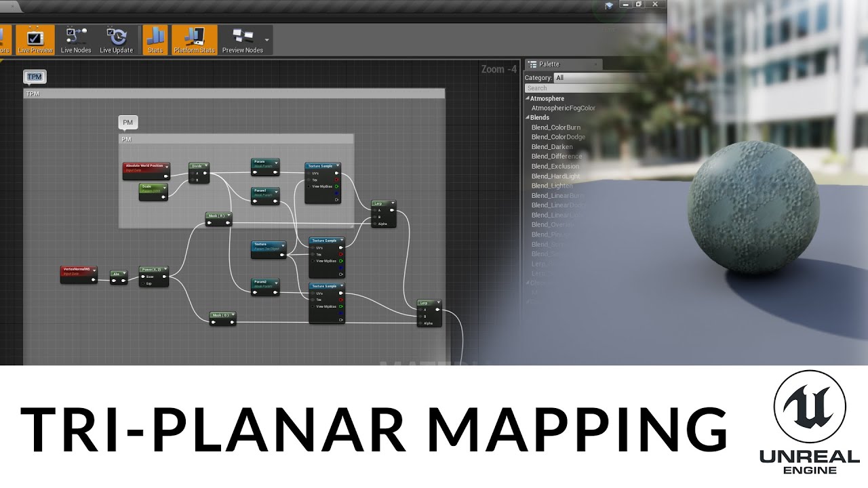The height and width of the screenshot is (488, 868).
Task: Select the Divide node header
Action: [x=199, y=165]
